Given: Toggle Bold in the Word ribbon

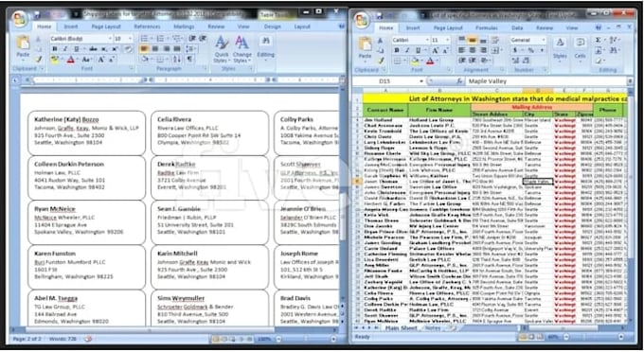Looking at the screenshot, I should click(55, 49).
